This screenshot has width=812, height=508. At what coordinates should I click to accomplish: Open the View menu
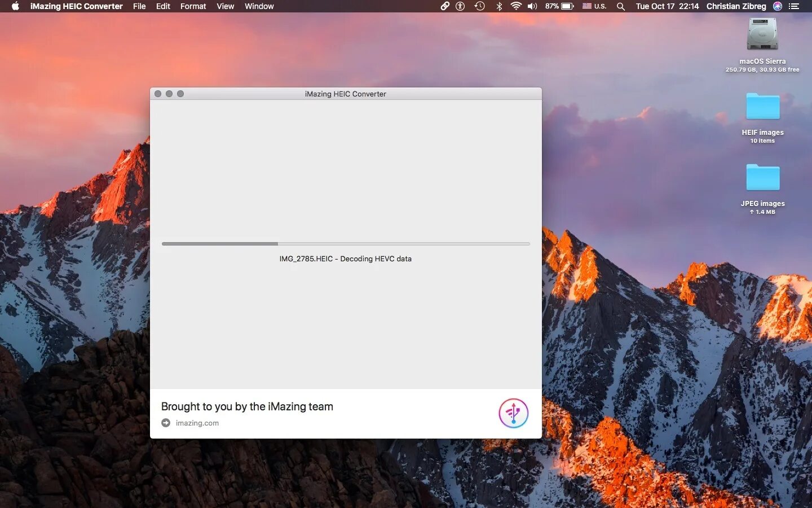pyautogui.click(x=225, y=6)
